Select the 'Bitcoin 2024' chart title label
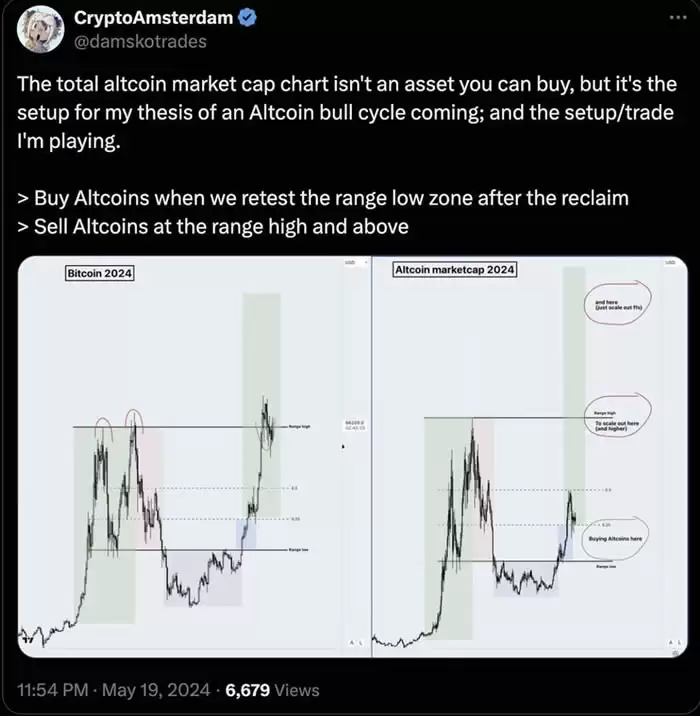The width and height of the screenshot is (700, 716). [100, 272]
